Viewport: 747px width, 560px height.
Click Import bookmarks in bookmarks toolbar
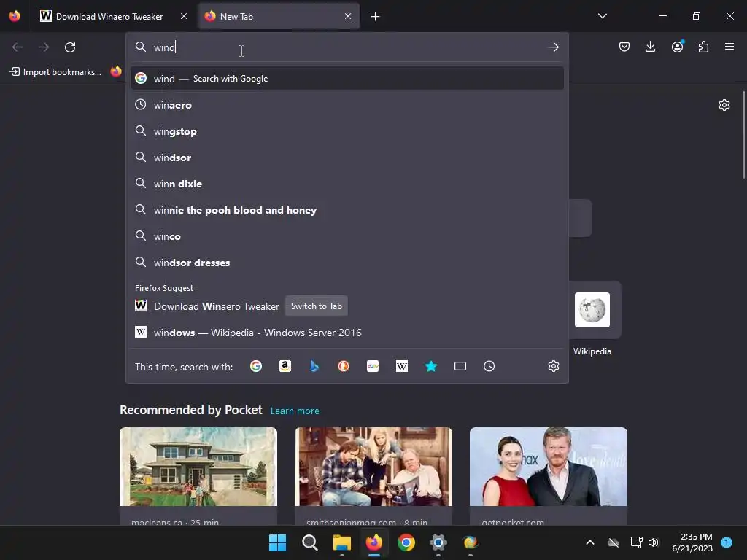pyautogui.click(x=55, y=72)
